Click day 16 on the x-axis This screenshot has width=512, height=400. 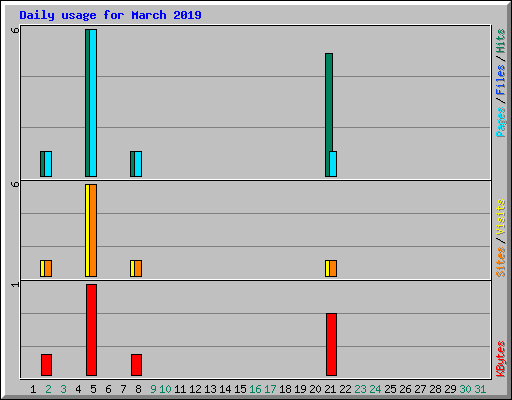tap(255, 389)
